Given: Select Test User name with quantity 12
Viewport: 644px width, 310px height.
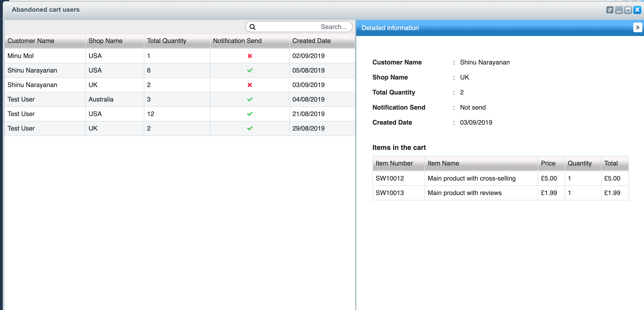Looking at the screenshot, I should (21, 114).
